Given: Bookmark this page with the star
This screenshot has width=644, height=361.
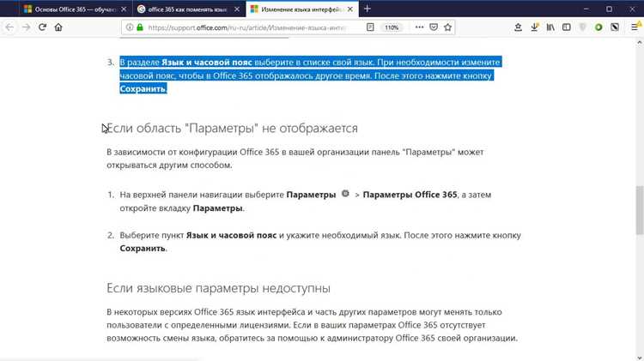Looking at the screenshot, I should pyautogui.click(x=447, y=27).
